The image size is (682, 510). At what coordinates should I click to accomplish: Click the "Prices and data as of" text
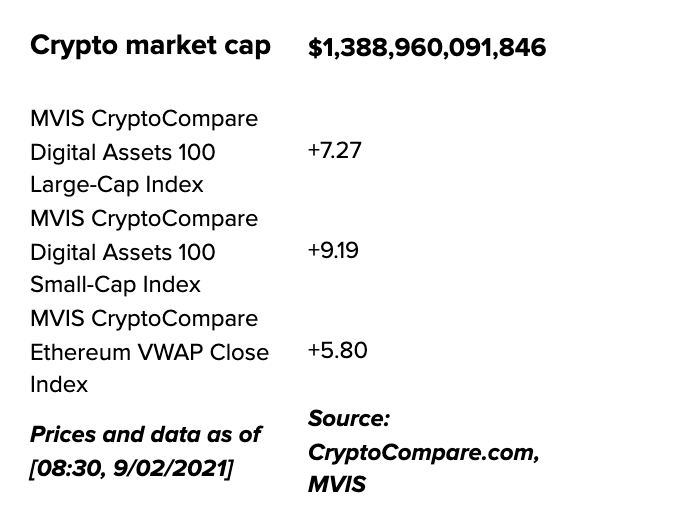pyautogui.click(x=145, y=434)
